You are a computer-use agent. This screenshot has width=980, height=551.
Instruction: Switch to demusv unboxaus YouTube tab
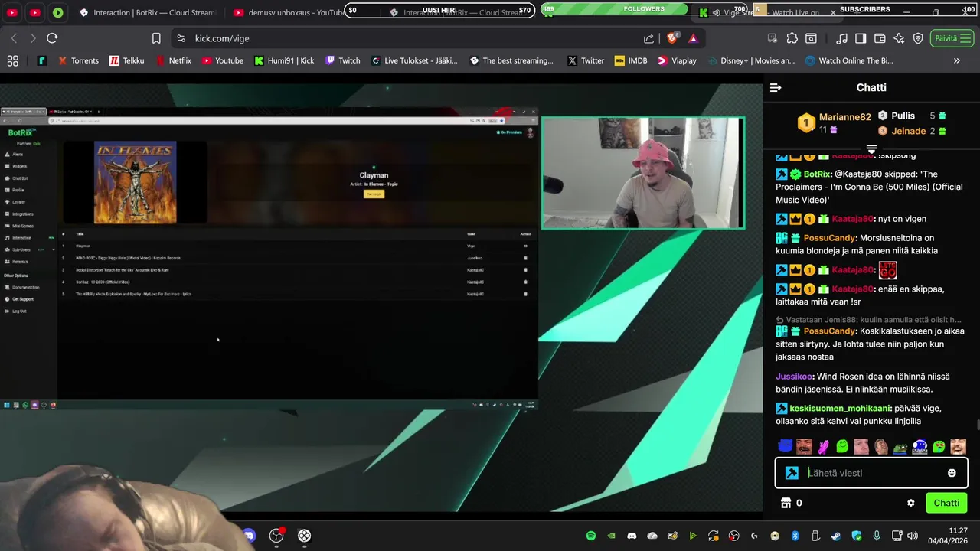(289, 12)
